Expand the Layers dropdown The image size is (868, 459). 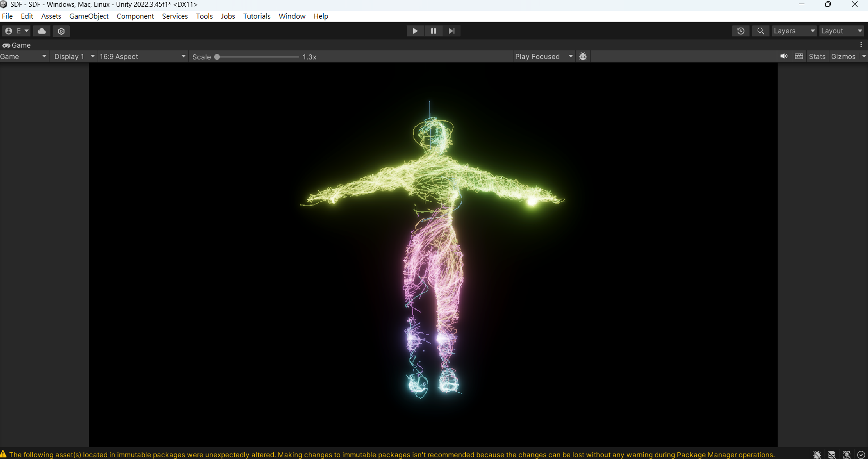pyautogui.click(x=794, y=31)
